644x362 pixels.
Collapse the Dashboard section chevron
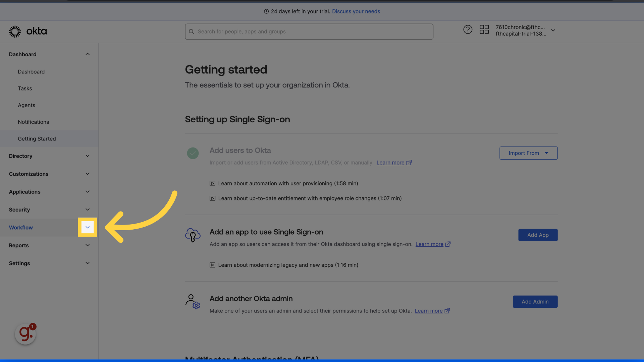pos(88,54)
